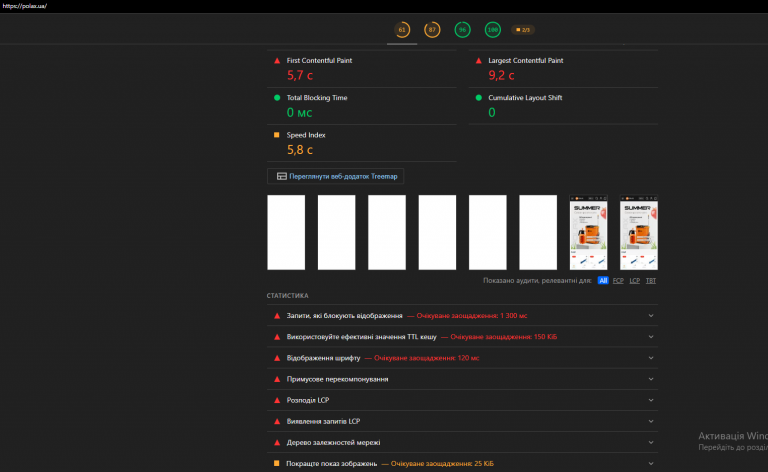
Task: Open the first blank filmstrip frame
Action: click(286, 233)
